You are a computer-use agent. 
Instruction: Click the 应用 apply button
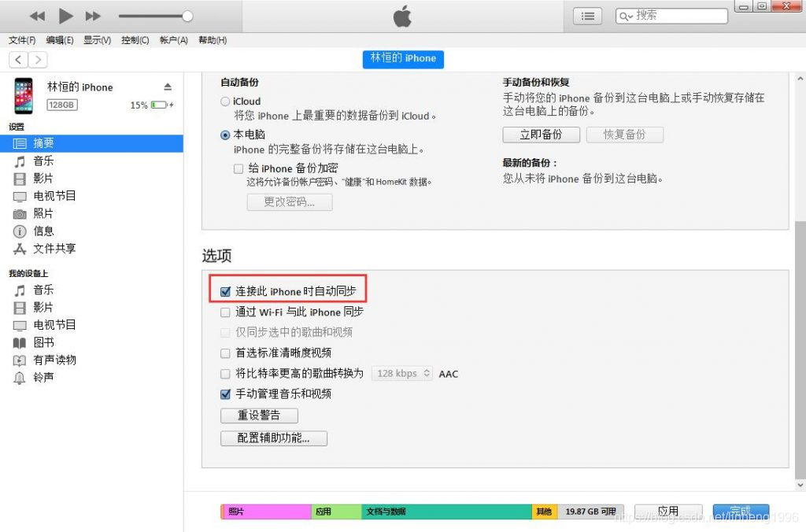668,512
